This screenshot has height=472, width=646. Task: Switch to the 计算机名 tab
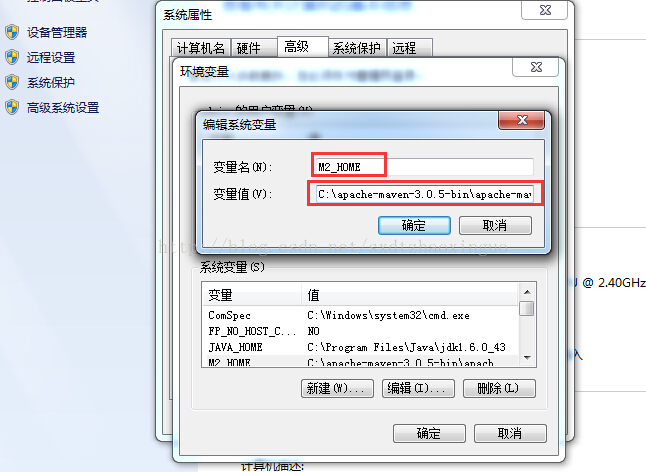201,48
